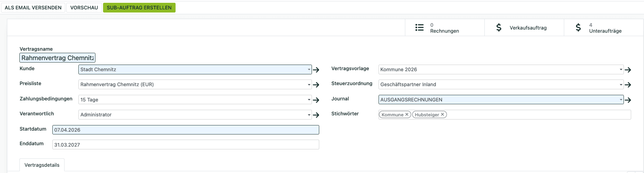The image size is (644, 173).
Task: Open the Verantwortlich dropdown Administrator
Action: point(195,115)
